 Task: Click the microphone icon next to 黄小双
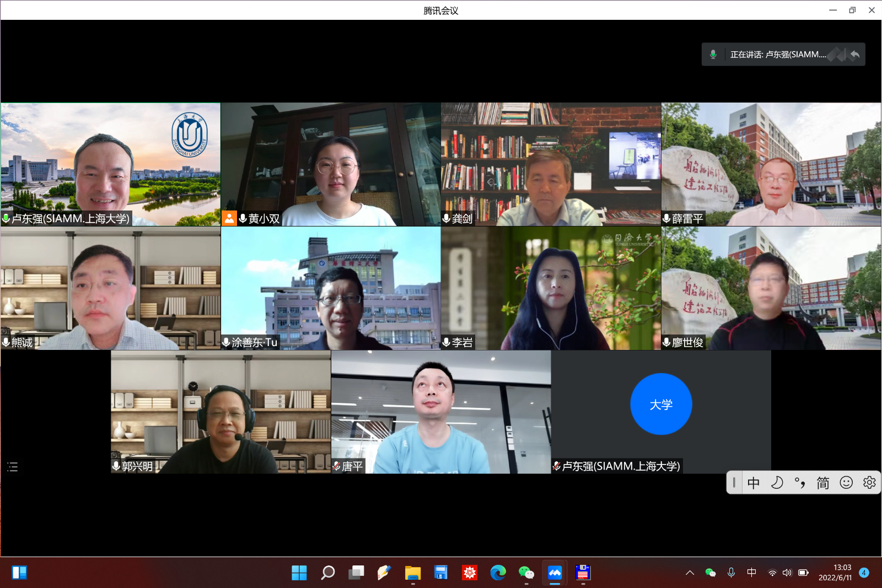[x=243, y=218]
